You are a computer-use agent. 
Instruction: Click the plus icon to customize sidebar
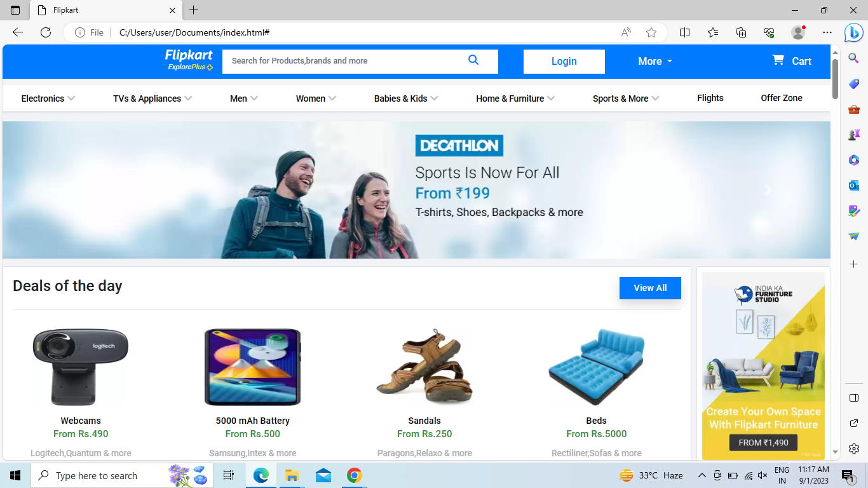(854, 263)
